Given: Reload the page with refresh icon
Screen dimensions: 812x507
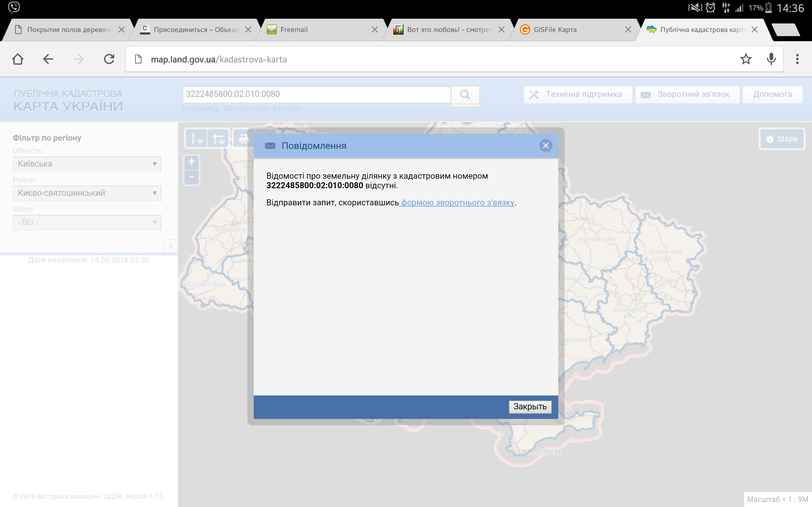Looking at the screenshot, I should point(109,59).
